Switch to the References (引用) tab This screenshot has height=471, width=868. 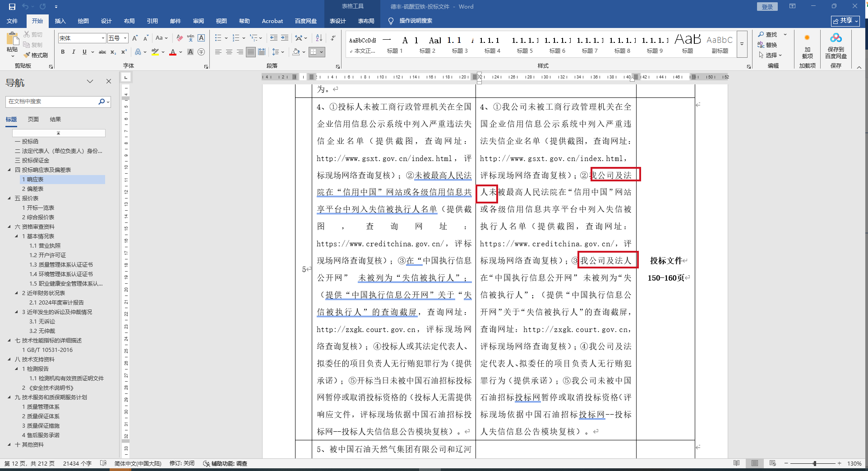coord(152,21)
